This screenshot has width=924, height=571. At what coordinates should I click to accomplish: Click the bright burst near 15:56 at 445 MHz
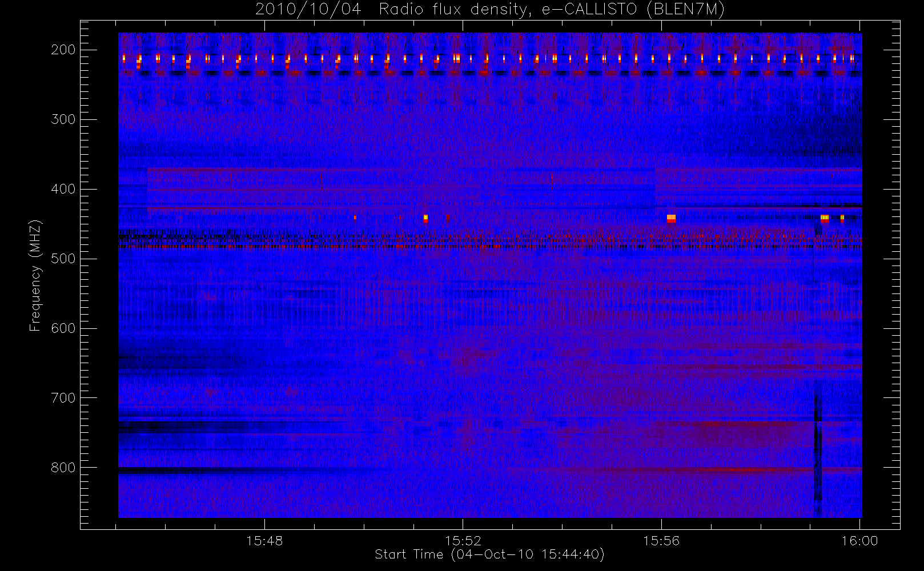[671, 218]
